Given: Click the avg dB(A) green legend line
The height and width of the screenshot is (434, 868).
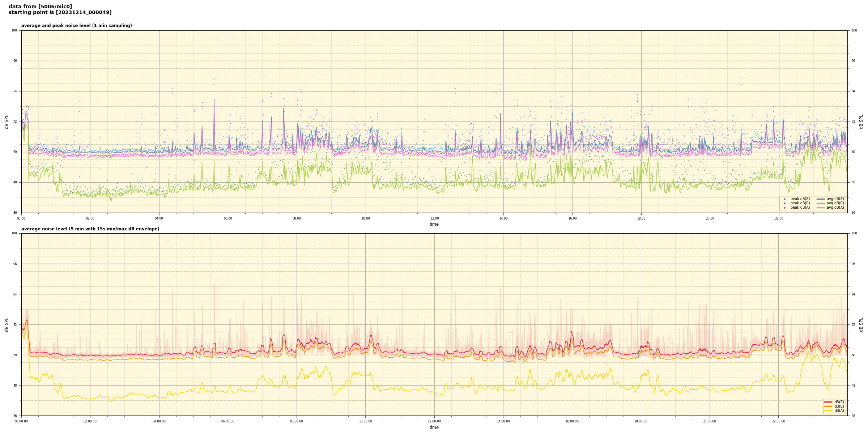Looking at the screenshot, I should (820, 208).
